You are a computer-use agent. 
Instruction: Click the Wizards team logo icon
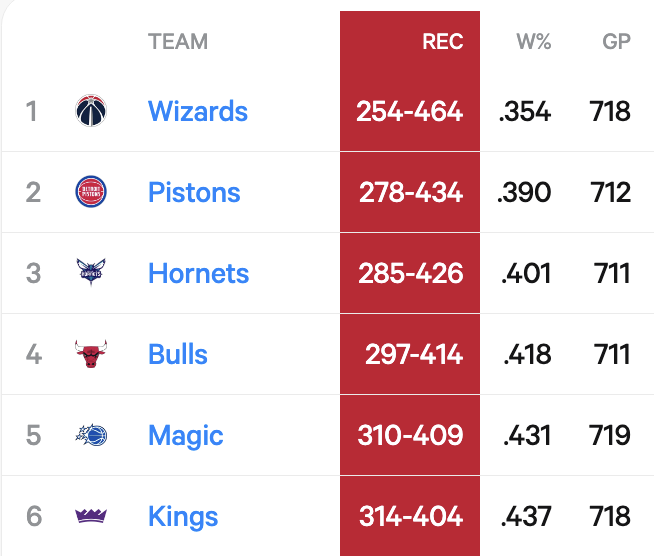[x=91, y=111]
